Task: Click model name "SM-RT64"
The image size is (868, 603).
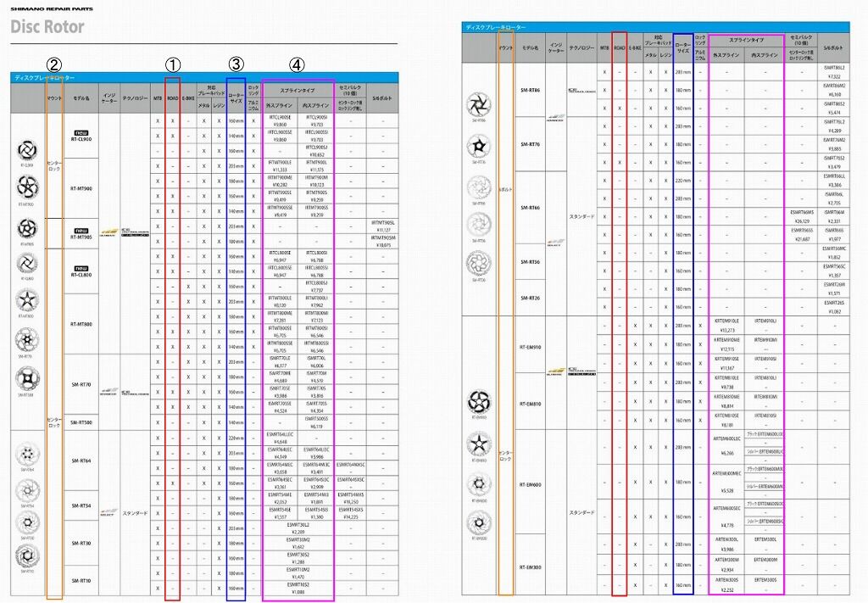Action: coord(81,461)
